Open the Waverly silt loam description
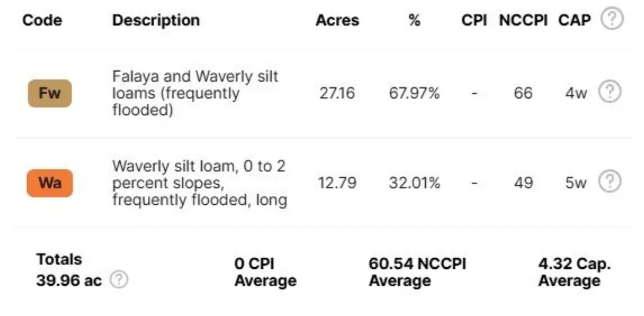644x316 pixels. click(x=199, y=183)
